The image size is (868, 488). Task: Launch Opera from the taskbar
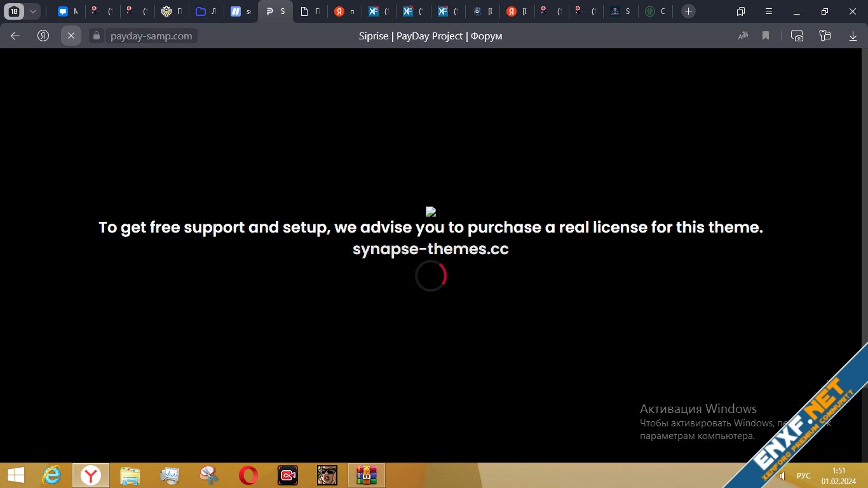click(x=248, y=475)
